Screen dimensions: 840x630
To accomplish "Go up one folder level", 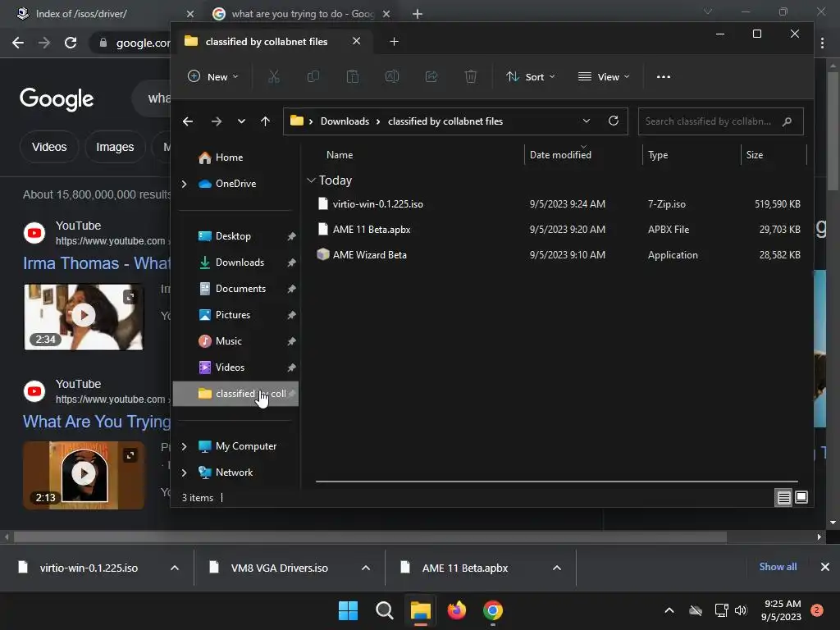I will (265, 121).
